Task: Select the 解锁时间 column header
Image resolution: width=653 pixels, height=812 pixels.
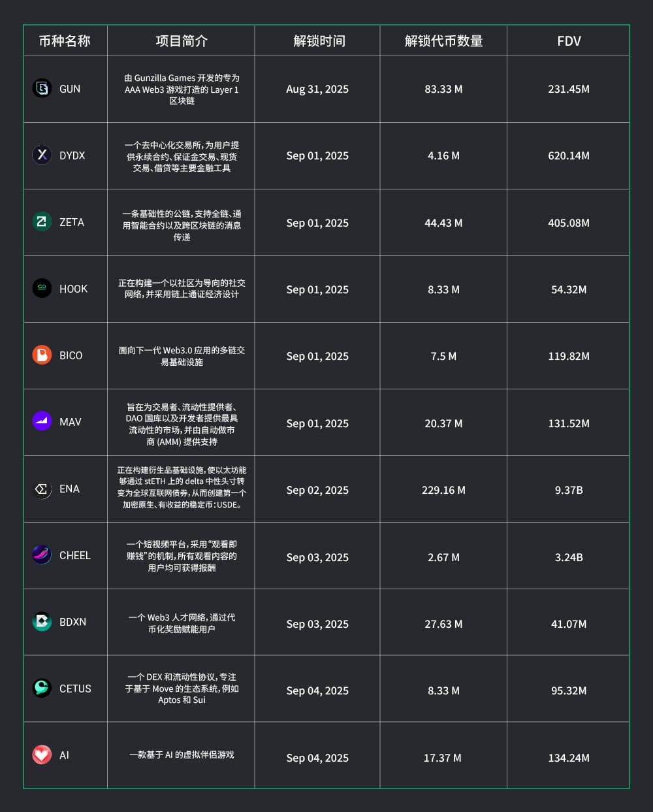Action: pyautogui.click(x=319, y=41)
